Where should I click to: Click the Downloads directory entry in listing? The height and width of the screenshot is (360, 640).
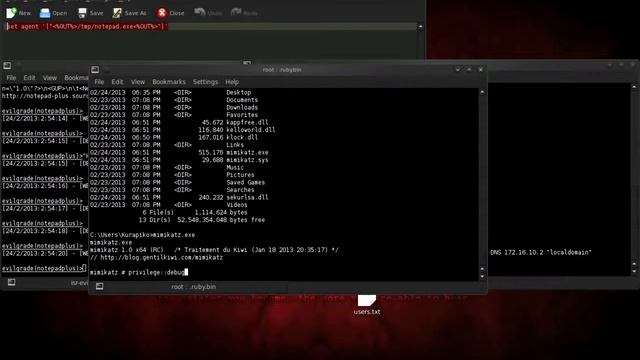(x=242, y=107)
